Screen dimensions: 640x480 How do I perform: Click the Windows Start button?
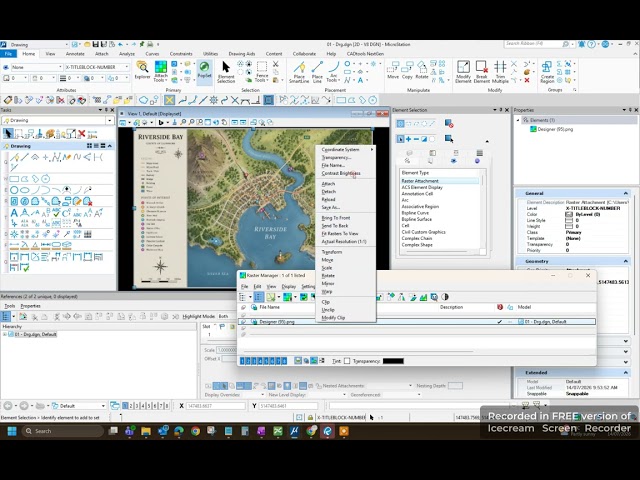click(x=12, y=431)
